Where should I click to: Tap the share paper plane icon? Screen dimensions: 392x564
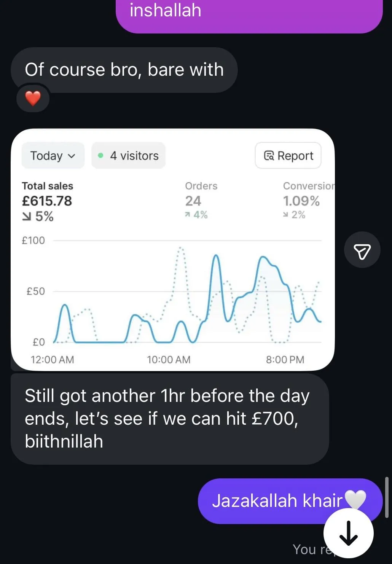(x=362, y=250)
